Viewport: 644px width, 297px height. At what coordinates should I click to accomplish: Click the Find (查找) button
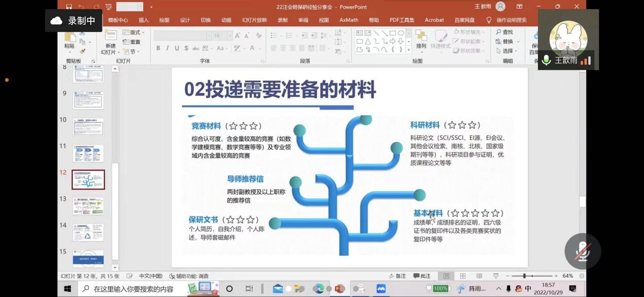(x=504, y=32)
